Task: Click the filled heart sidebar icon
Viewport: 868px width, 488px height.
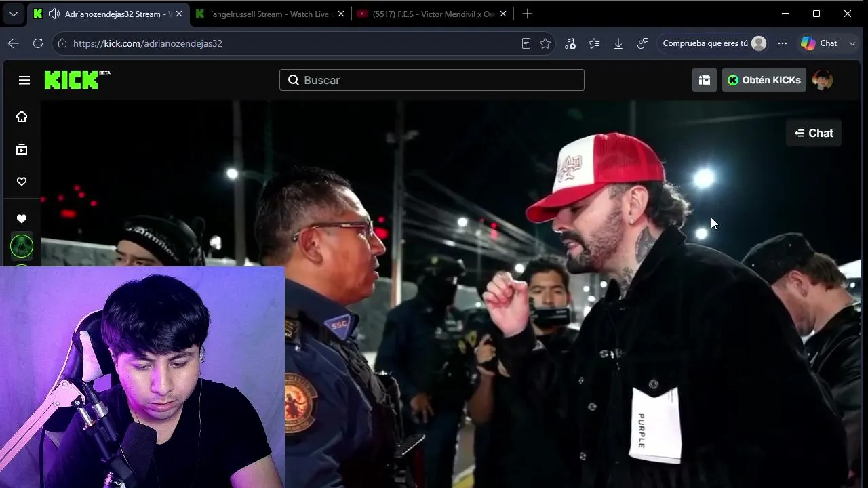Action: pos(22,219)
